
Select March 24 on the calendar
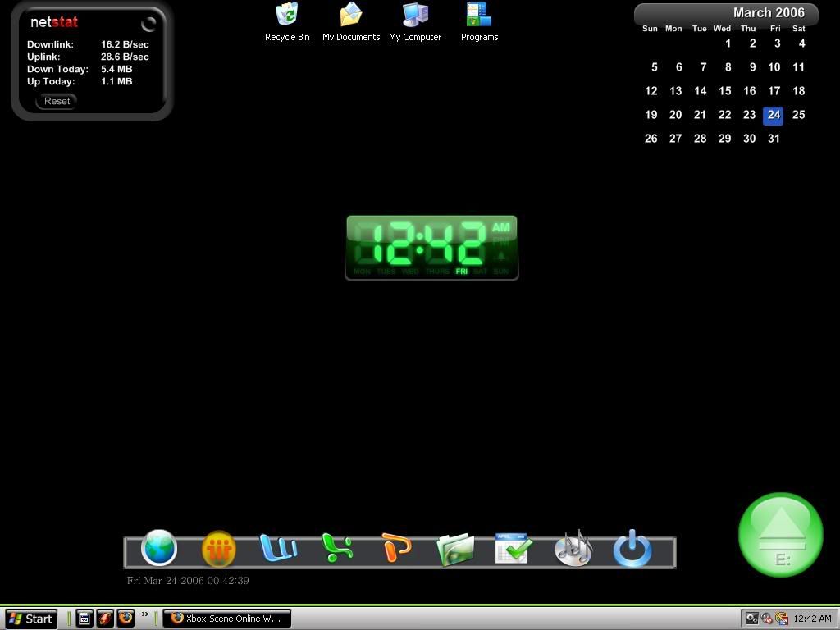(774, 115)
